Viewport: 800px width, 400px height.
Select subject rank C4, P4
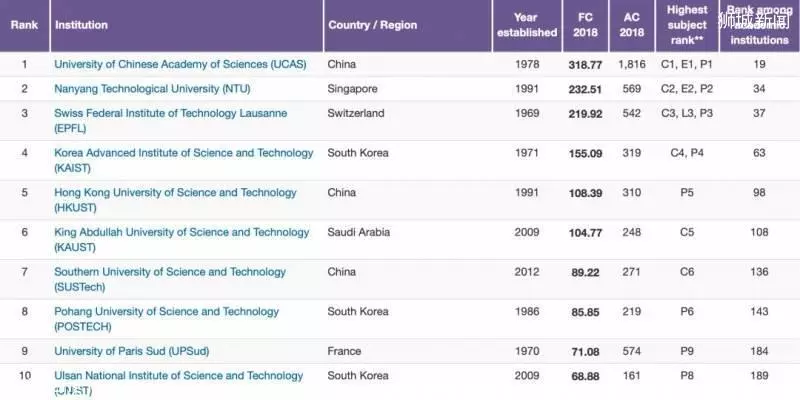click(687, 153)
